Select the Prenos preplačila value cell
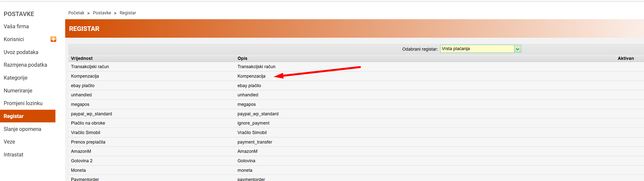Screen dimensions: 644x181 [x=88, y=142]
